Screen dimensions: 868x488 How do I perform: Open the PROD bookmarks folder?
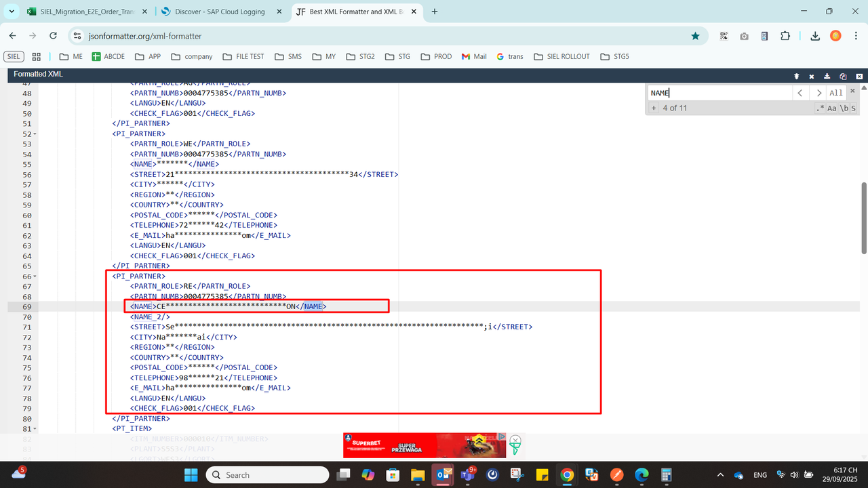coord(436,56)
